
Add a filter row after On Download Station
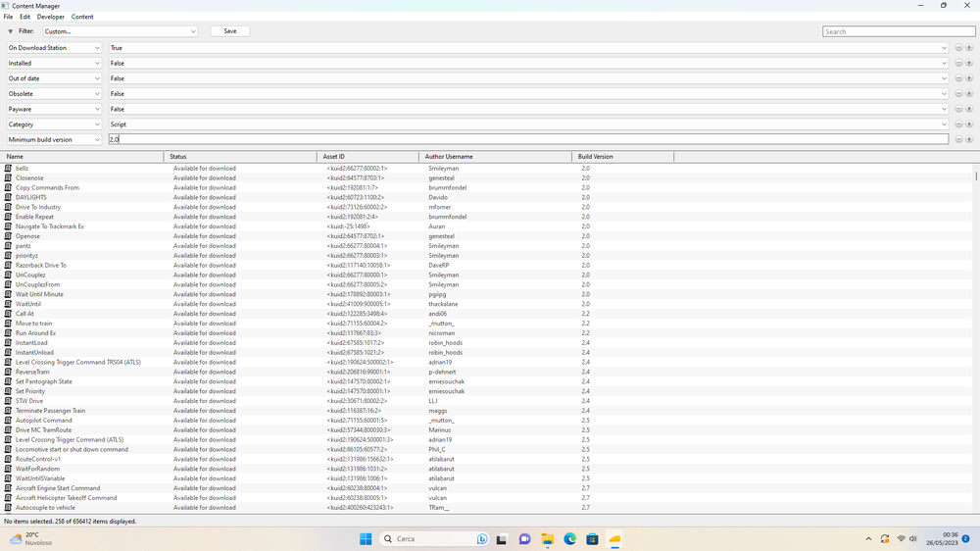coord(969,47)
